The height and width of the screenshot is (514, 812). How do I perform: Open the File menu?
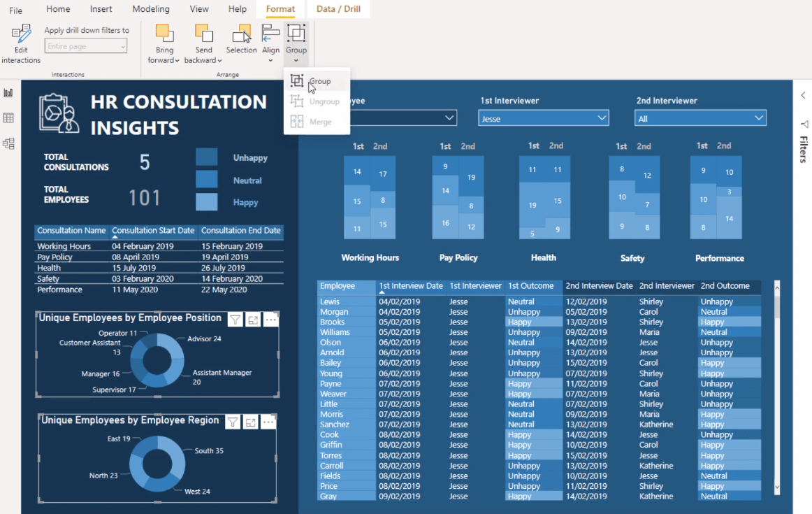15,10
